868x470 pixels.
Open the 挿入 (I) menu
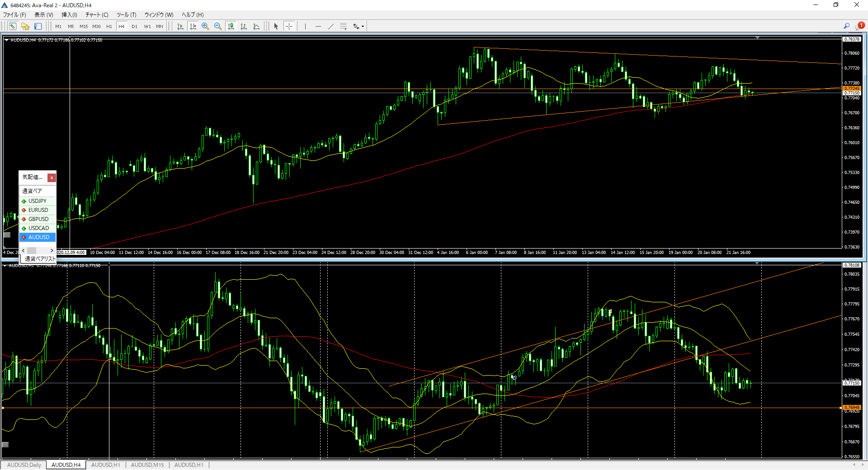click(69, 15)
